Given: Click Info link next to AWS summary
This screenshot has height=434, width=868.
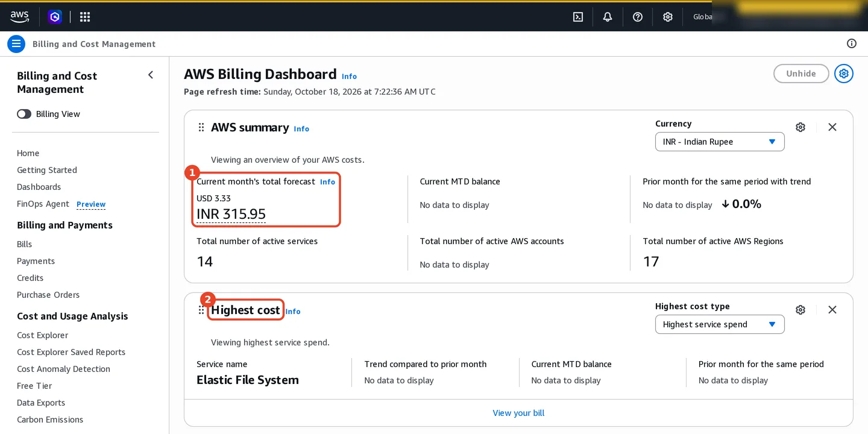Looking at the screenshot, I should (301, 129).
